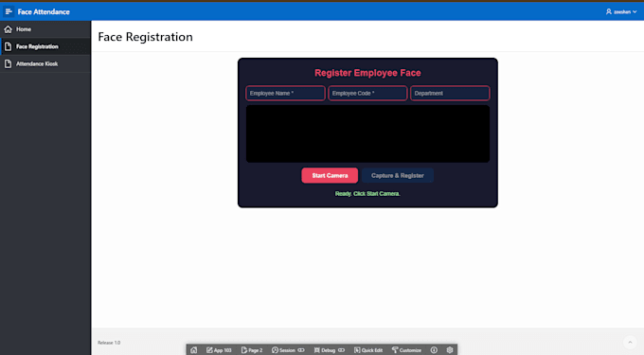Click 'Ready. Click Start Camera.' status text
Image resolution: width=644 pixels, height=355 pixels.
click(x=367, y=194)
